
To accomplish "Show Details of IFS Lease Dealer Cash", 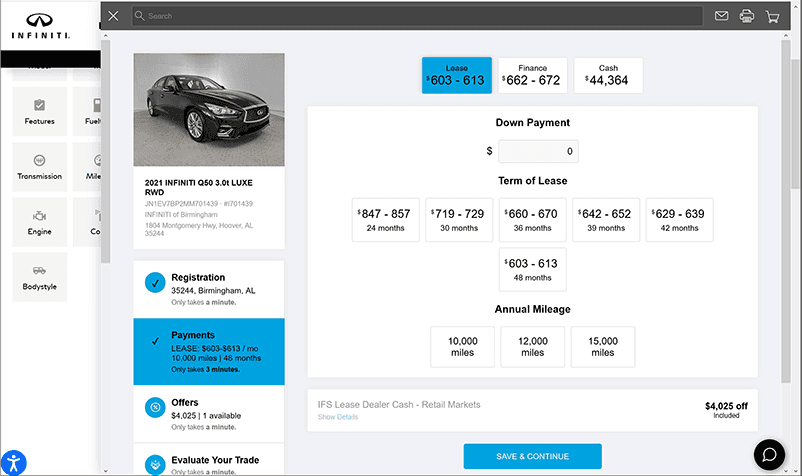I will tap(338, 417).
